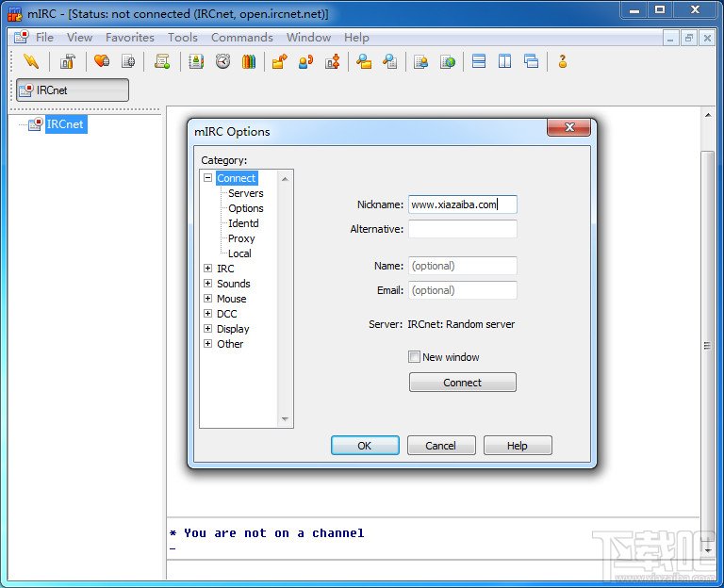This screenshot has height=588, width=724.
Task: Open the Scripts Editor scroll icon
Action: point(162,61)
